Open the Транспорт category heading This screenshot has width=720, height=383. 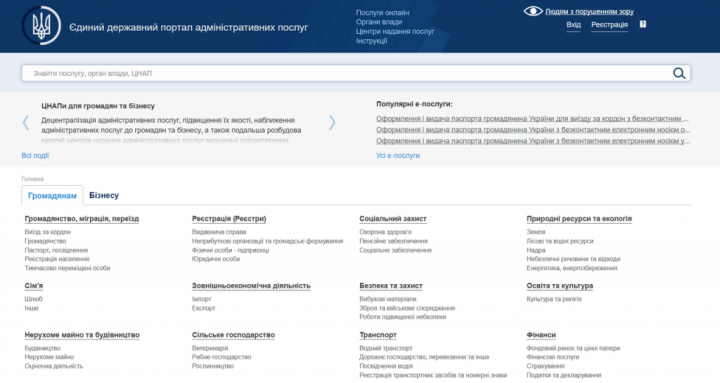click(x=378, y=335)
